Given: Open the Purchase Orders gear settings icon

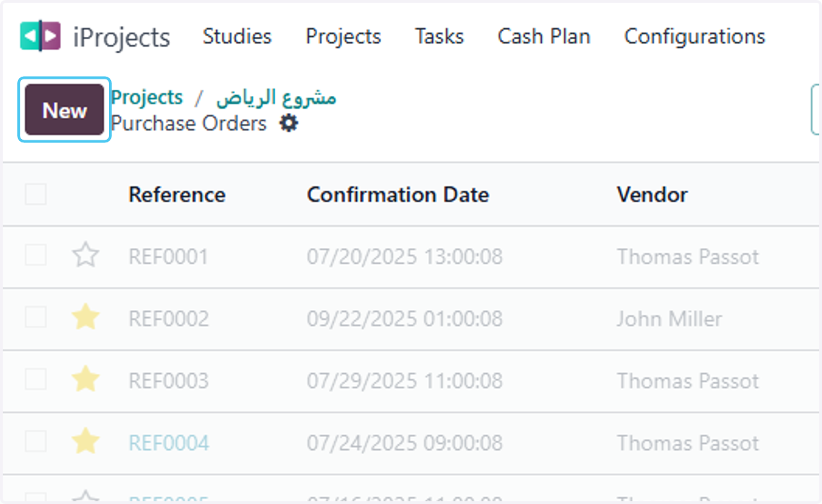Looking at the screenshot, I should coord(289,124).
